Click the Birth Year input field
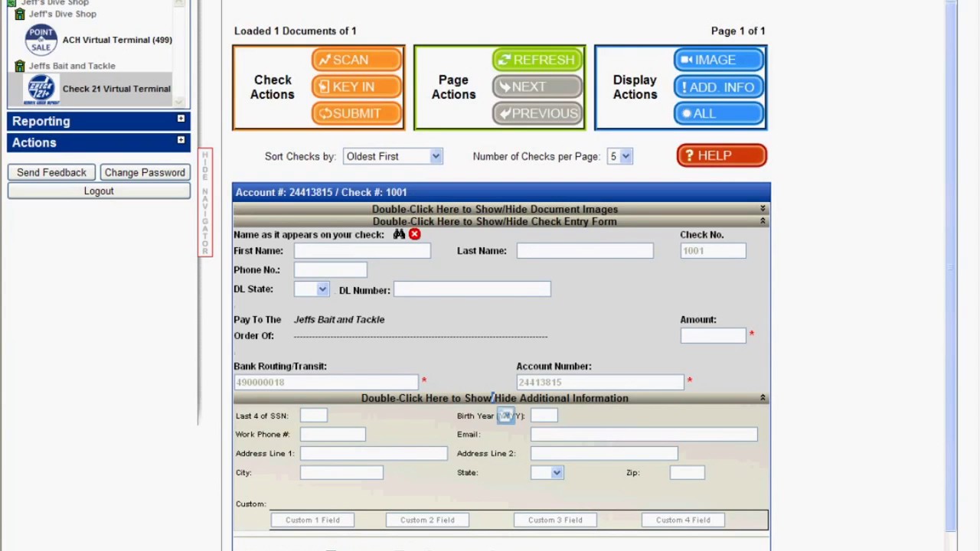Image resolution: width=980 pixels, height=551 pixels. (x=544, y=416)
